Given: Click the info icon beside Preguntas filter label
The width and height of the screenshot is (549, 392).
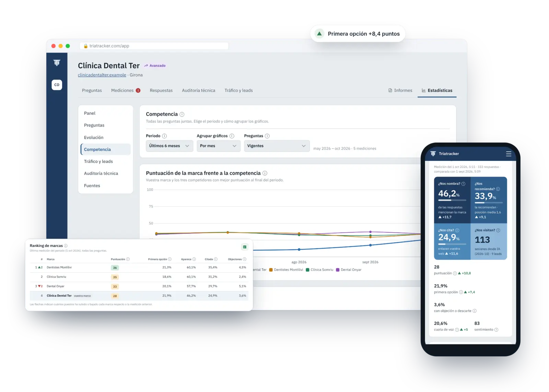Looking at the screenshot, I should coord(267,136).
